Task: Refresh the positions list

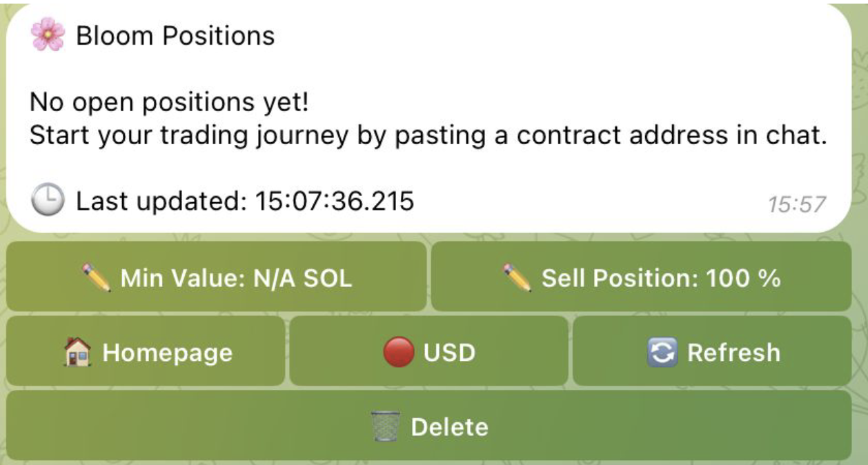Action: (x=712, y=352)
